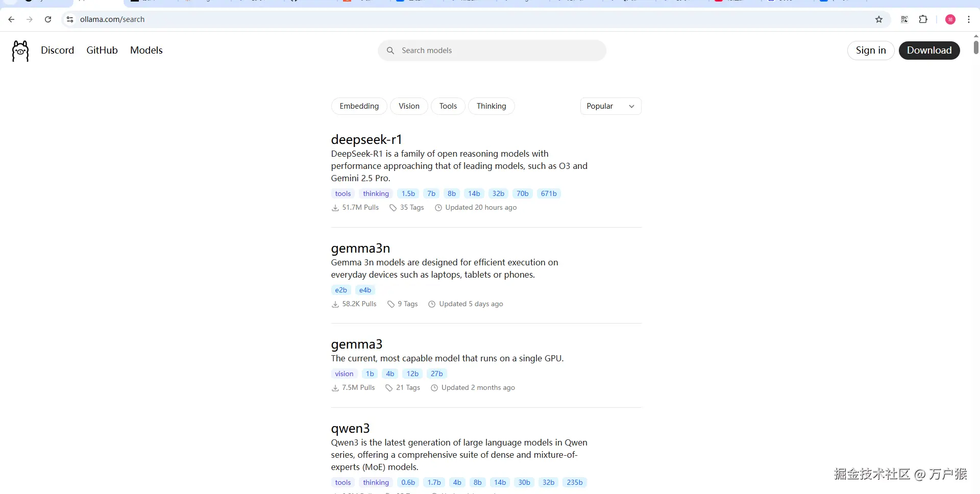
Task: Click the tag icon beside 21 Tags
Action: point(389,388)
